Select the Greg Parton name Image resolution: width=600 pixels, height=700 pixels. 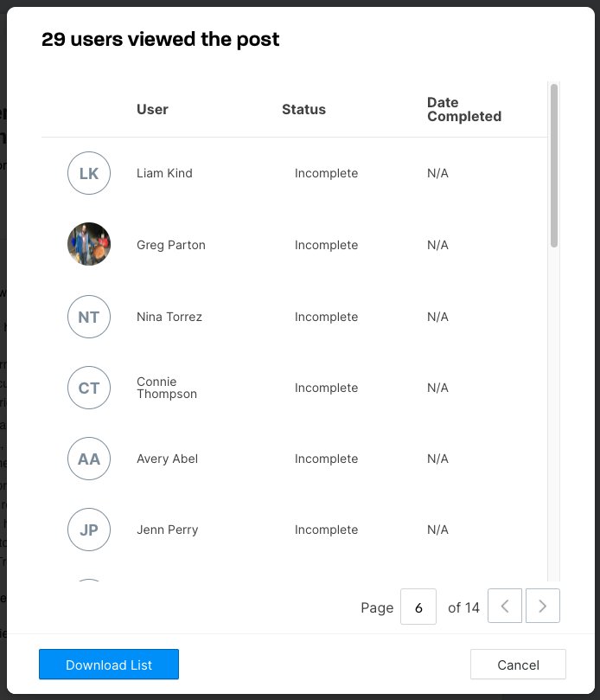pyautogui.click(x=171, y=245)
